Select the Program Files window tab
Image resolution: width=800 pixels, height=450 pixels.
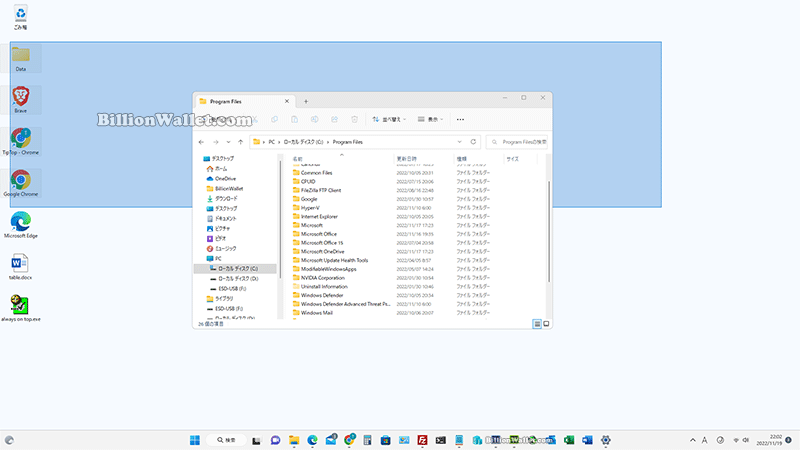click(243, 102)
